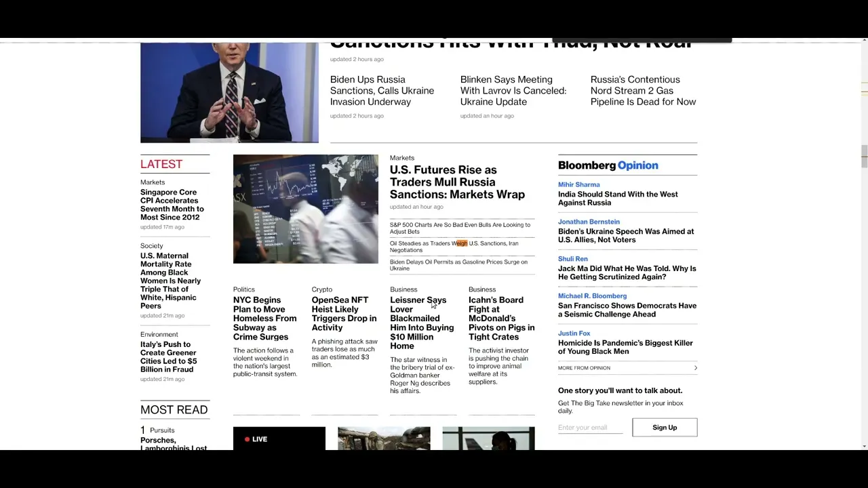Open Mihir Sharma author link
This screenshot has height=488, width=868.
pyautogui.click(x=578, y=184)
